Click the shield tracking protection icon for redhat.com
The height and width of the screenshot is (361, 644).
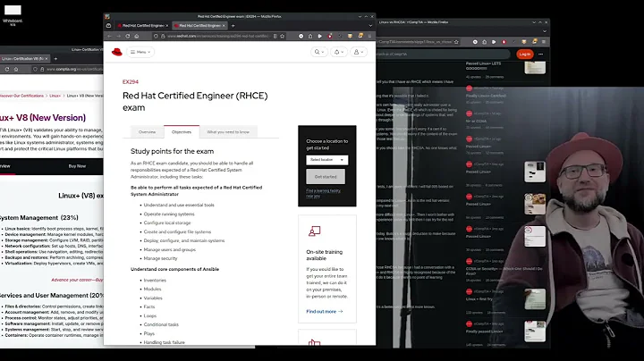click(x=156, y=36)
